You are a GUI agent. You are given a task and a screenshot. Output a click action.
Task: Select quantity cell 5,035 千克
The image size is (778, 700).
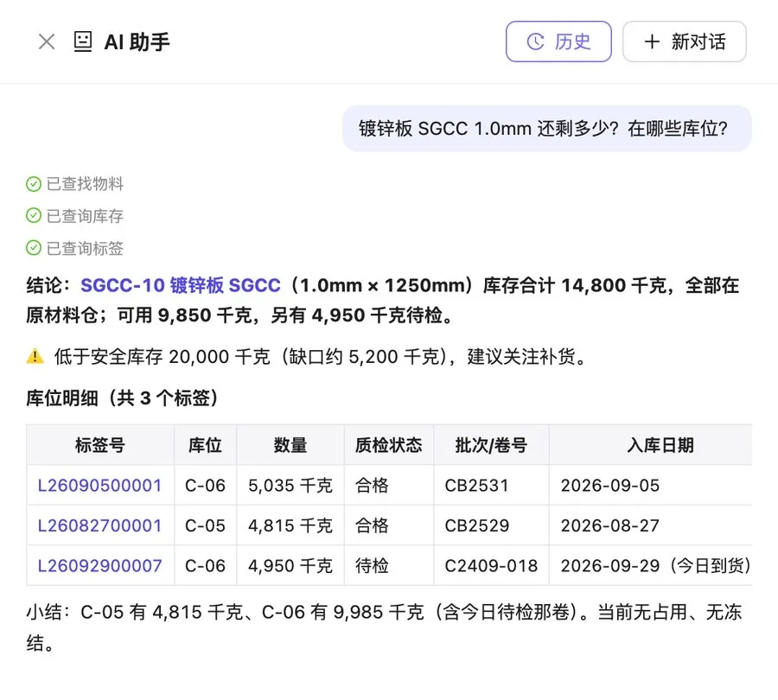[290, 485]
